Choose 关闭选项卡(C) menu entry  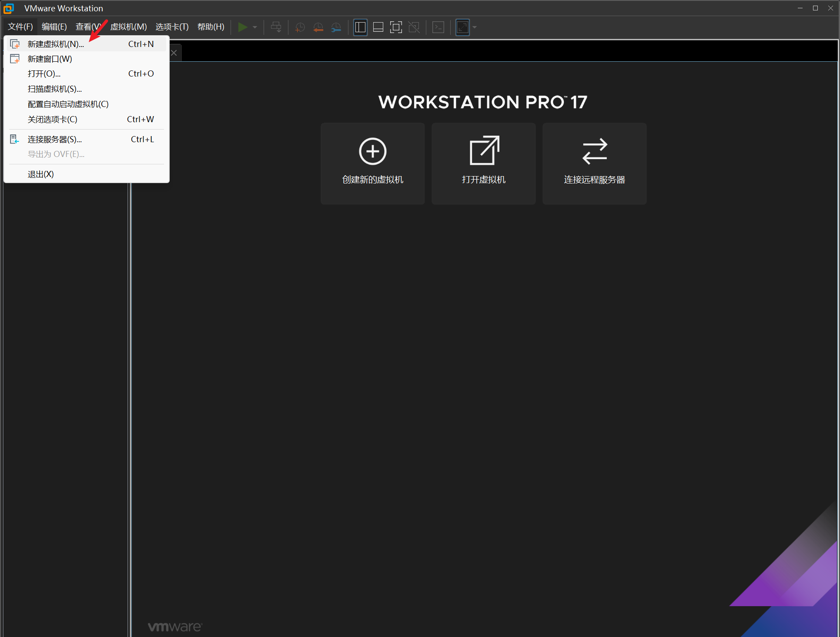(x=86, y=119)
